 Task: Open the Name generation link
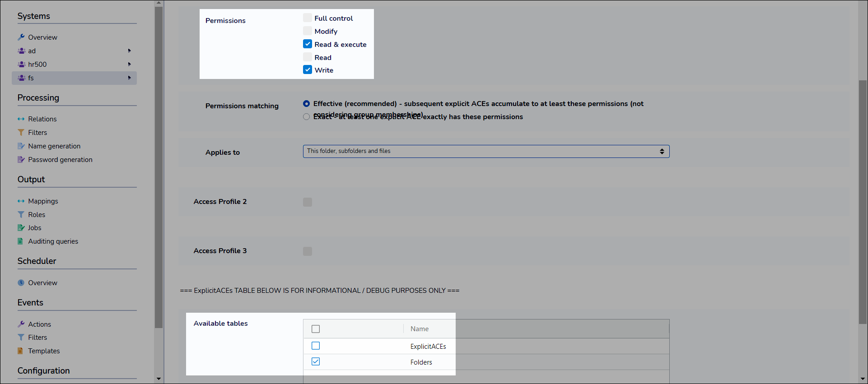pyautogui.click(x=54, y=146)
